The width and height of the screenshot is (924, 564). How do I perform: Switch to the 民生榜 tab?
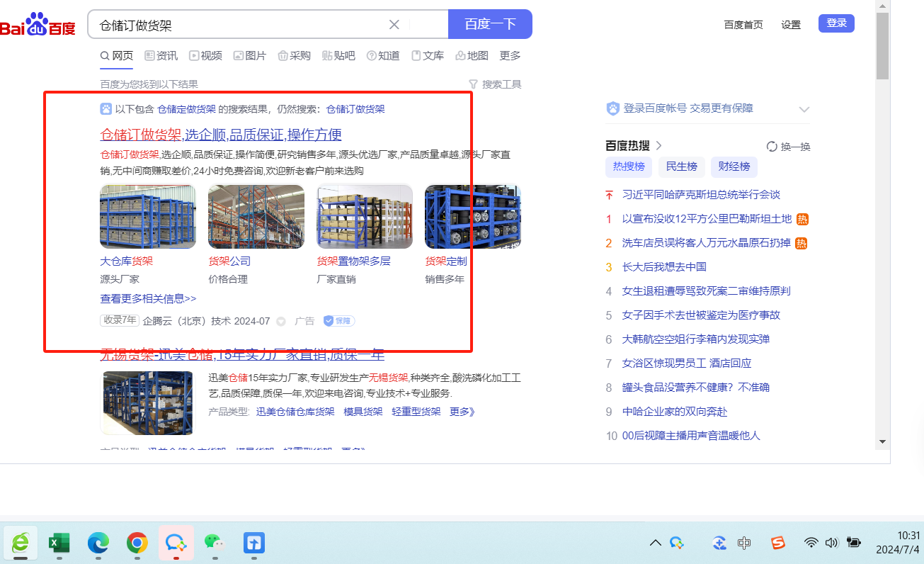coord(681,167)
